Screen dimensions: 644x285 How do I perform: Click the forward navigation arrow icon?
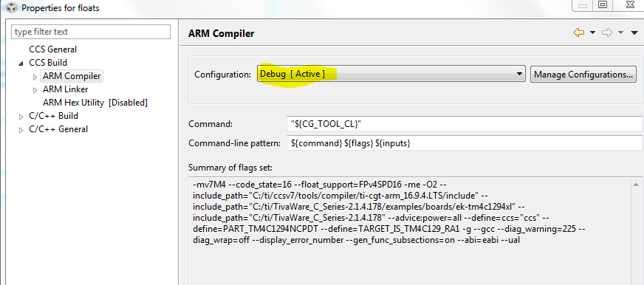pyautogui.click(x=607, y=32)
